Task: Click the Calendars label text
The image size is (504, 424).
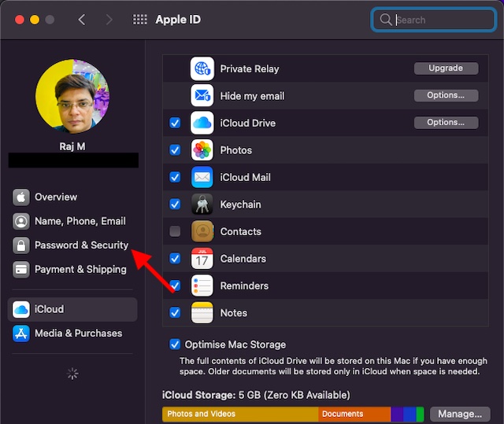Action: [x=243, y=258]
